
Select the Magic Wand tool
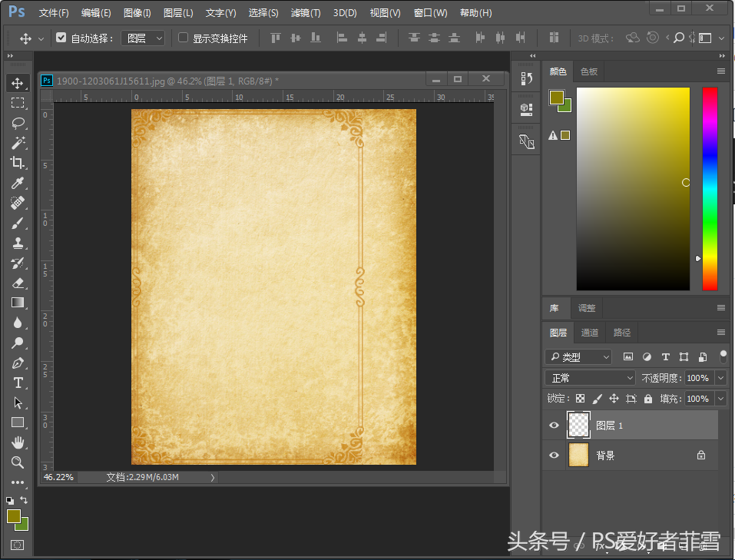coord(18,143)
